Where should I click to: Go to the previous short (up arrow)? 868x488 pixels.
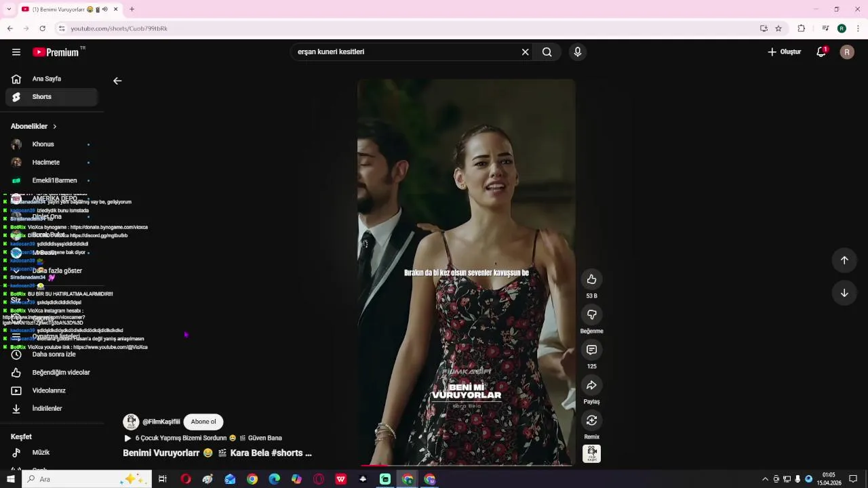[x=844, y=260]
